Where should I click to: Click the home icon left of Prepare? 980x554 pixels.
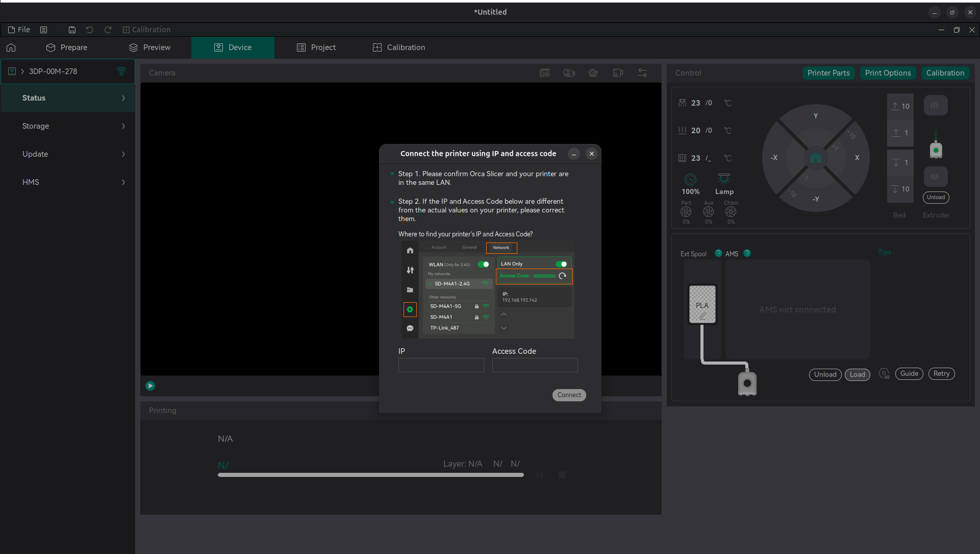click(11, 47)
